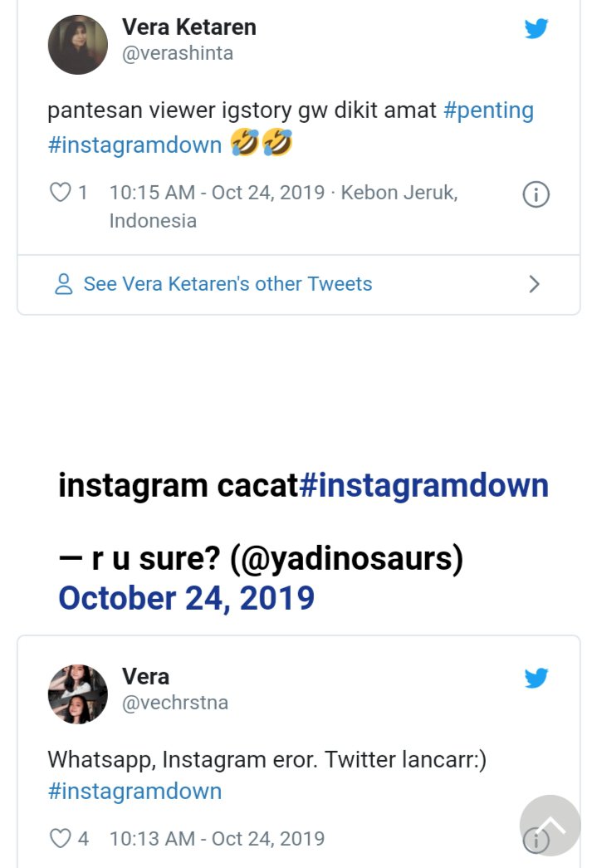Click person icon beside See other Tweets
The width and height of the screenshot is (597, 868).
click(63, 284)
